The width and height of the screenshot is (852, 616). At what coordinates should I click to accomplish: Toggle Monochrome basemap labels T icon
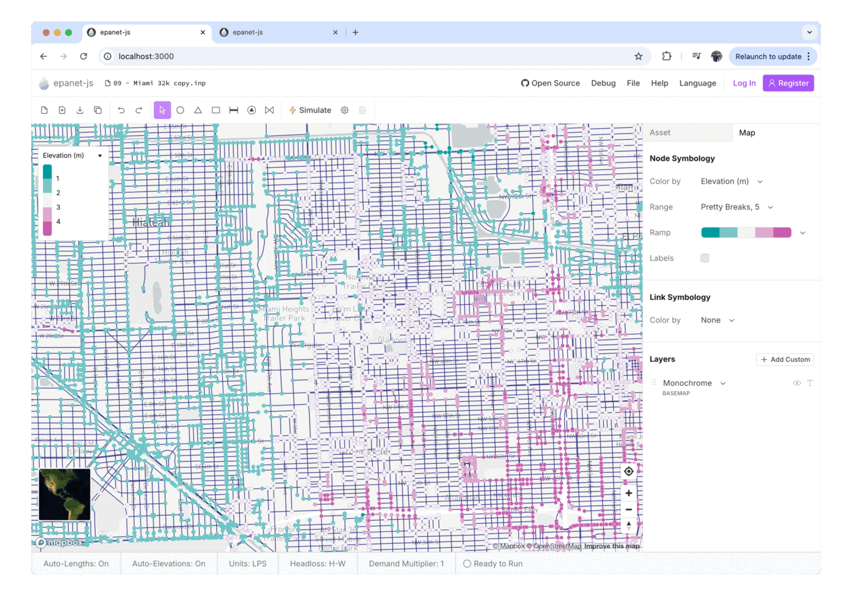[x=810, y=383]
